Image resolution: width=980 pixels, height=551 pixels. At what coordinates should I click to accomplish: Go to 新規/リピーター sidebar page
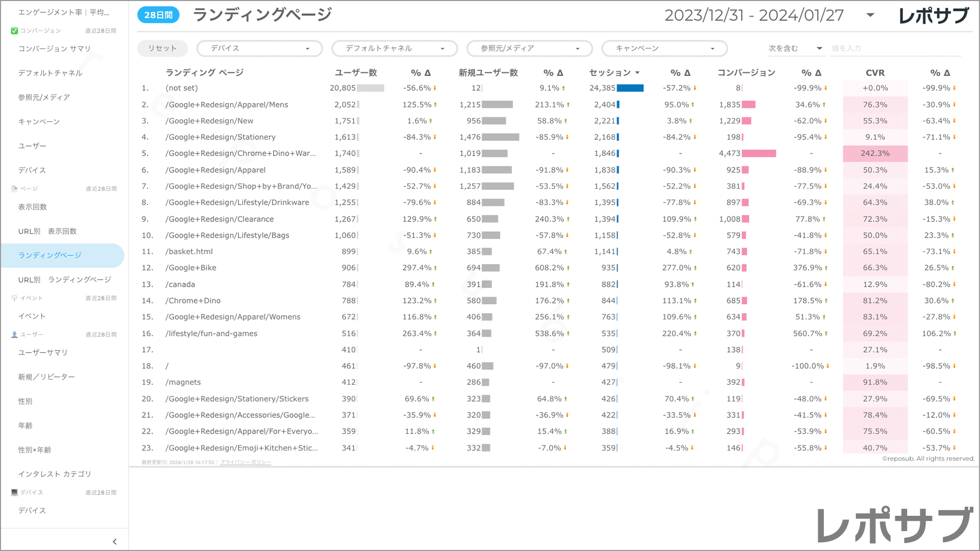[46, 377]
